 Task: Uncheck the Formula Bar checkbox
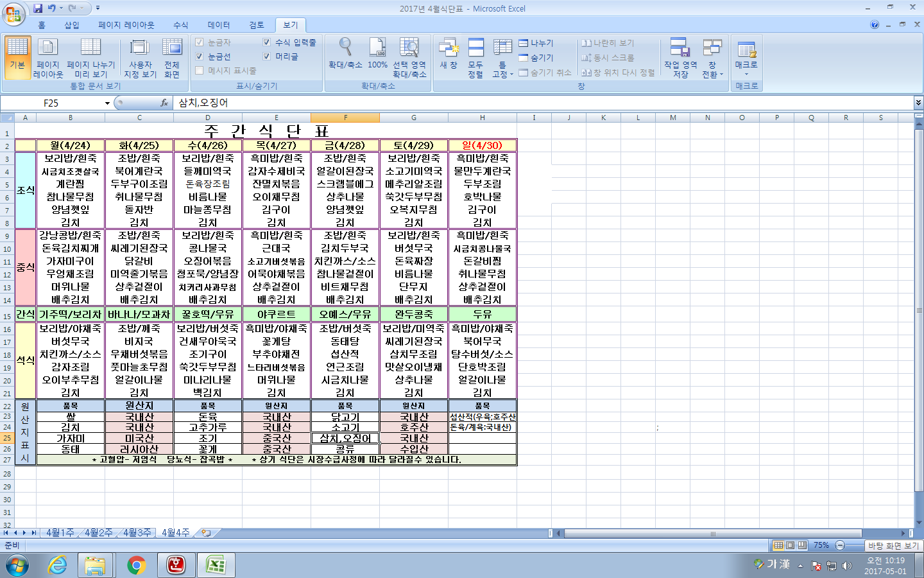coord(267,42)
